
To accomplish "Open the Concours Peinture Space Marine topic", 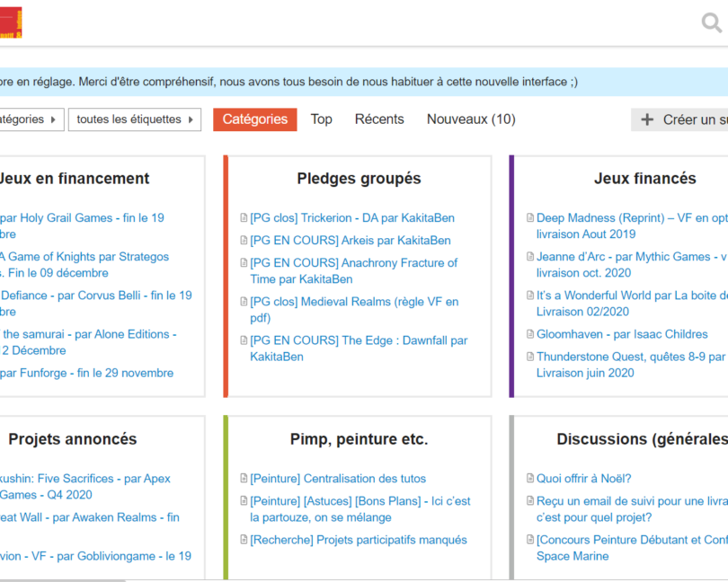I will pos(632,548).
